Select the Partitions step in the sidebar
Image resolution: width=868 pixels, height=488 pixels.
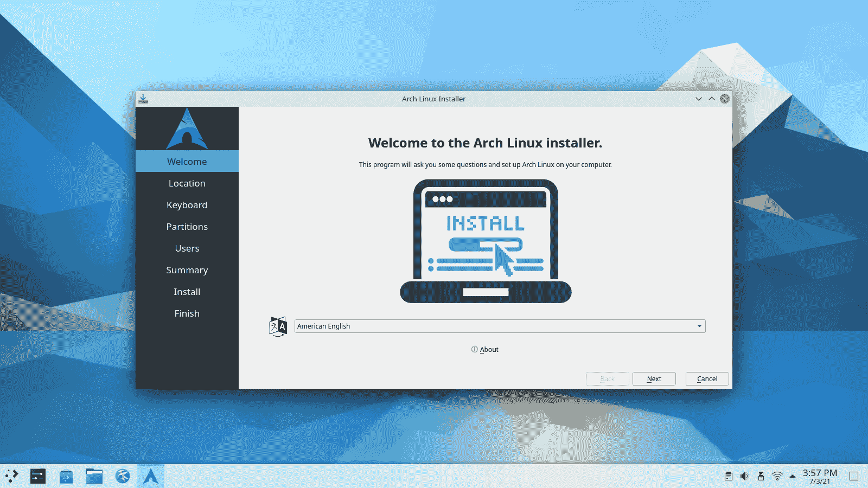pyautogui.click(x=187, y=227)
